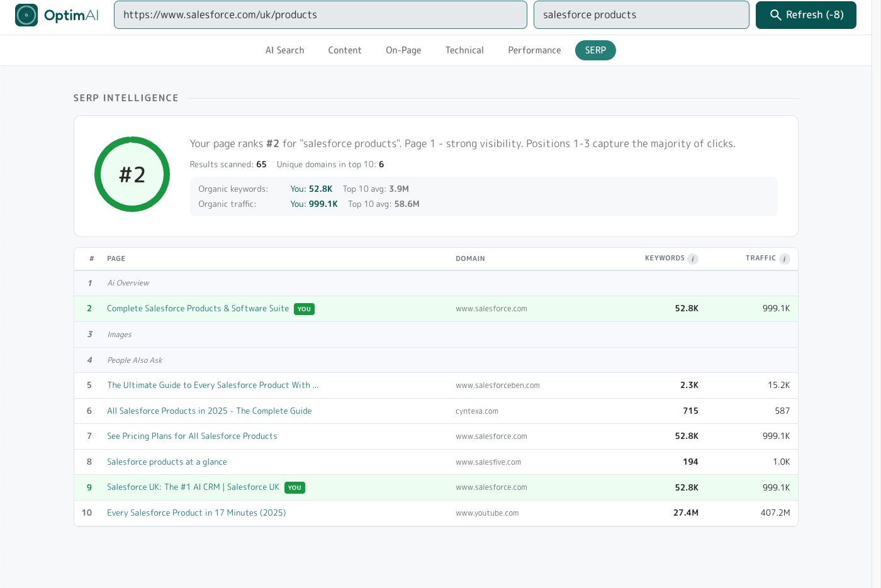881x588 pixels.
Task: Open 'The Ultimate Guide to Every Salesforce Product' link
Action: pos(213,386)
